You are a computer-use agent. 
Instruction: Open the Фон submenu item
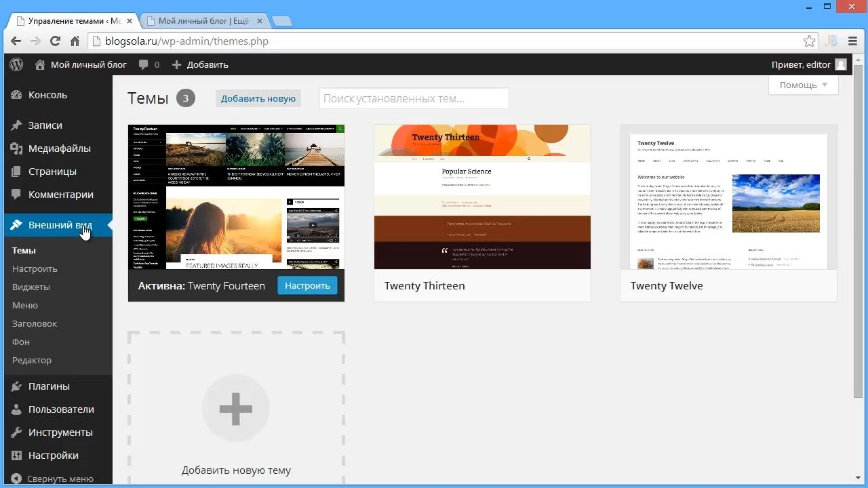click(21, 342)
